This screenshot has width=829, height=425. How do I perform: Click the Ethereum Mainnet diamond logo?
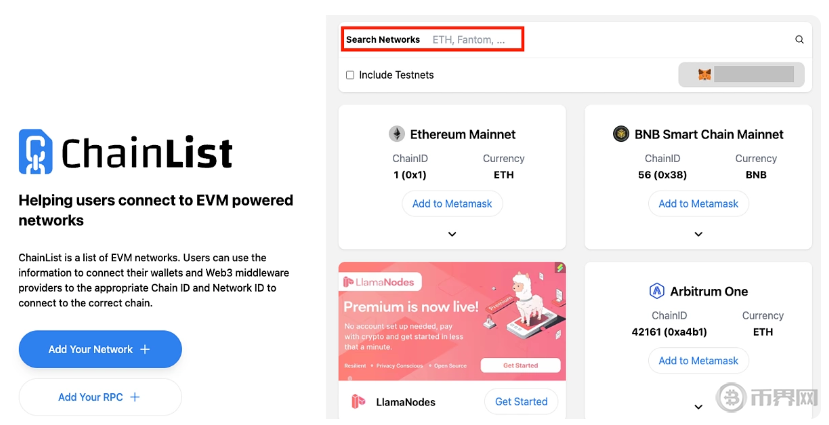click(397, 134)
